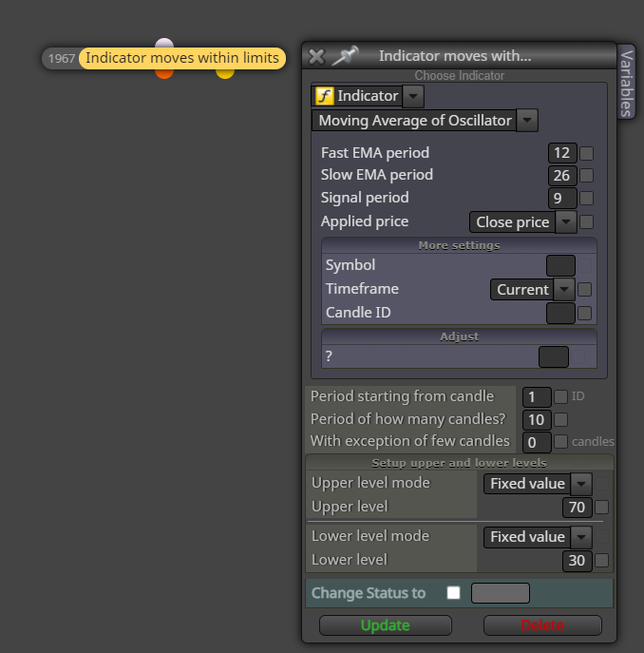Viewport: 644px width, 653px height.
Task: Close the Indicator moves within limits panel
Action: 317,57
